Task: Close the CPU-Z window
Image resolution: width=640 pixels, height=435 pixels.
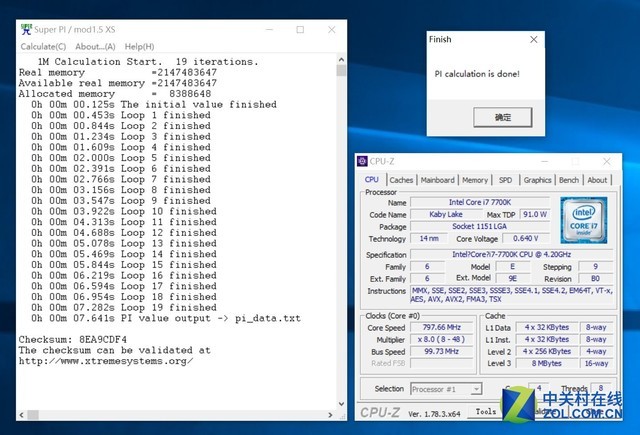Action: (607, 162)
